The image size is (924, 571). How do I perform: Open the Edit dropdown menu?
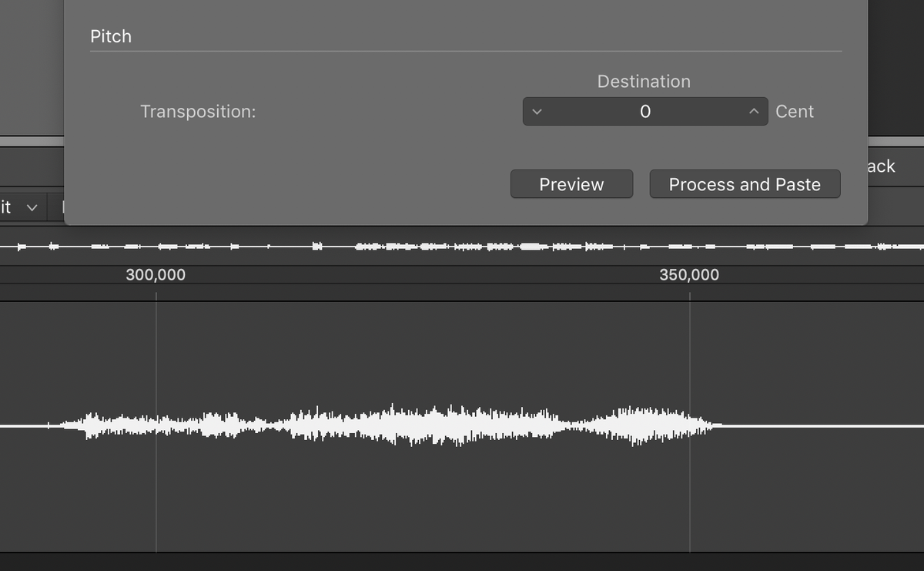click(x=19, y=207)
